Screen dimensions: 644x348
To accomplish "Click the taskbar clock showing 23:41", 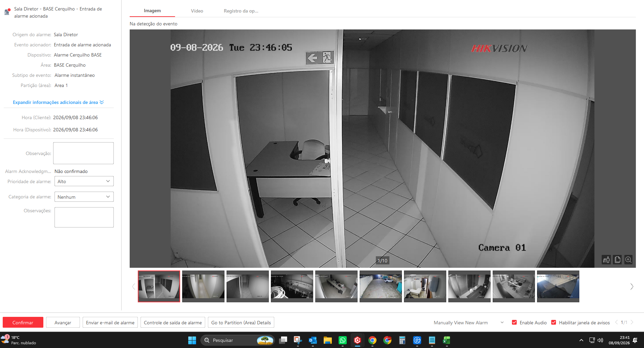I will pyautogui.click(x=619, y=340).
